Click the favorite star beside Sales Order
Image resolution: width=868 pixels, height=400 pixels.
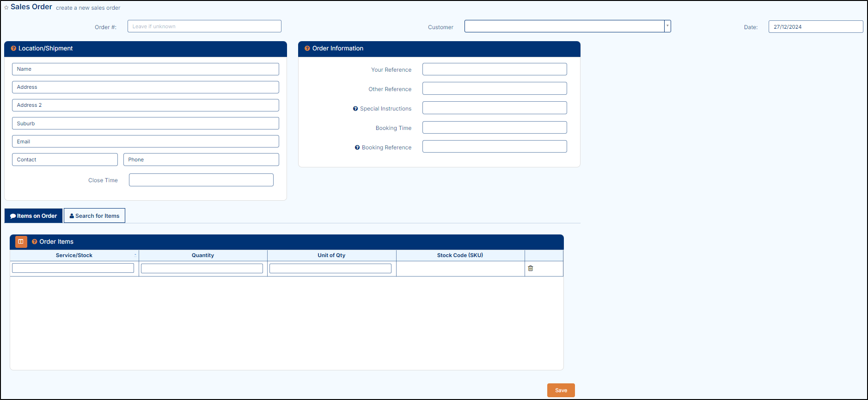click(x=6, y=8)
